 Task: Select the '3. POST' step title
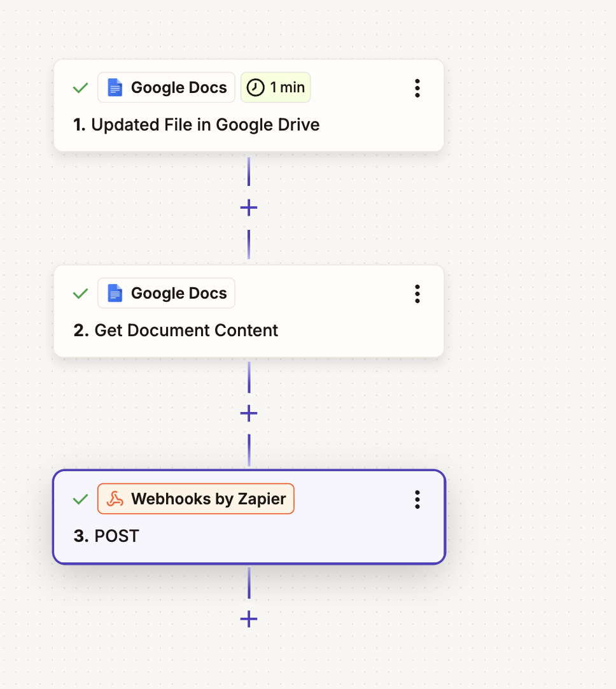[106, 536]
